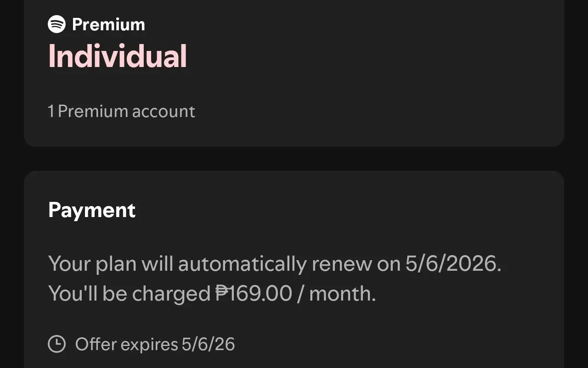Click dark gap between plan and payment cards
Viewport: 588px width, 368px height.
(x=294, y=159)
